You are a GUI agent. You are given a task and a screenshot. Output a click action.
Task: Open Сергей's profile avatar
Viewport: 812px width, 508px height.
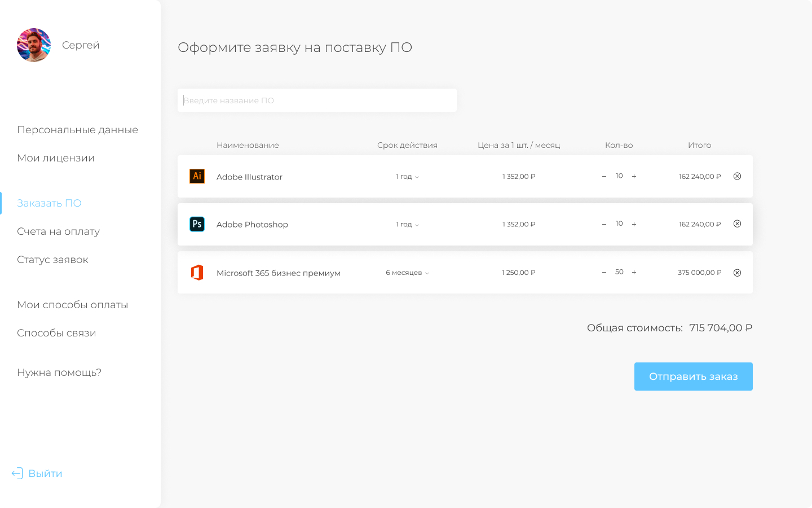[x=34, y=45]
